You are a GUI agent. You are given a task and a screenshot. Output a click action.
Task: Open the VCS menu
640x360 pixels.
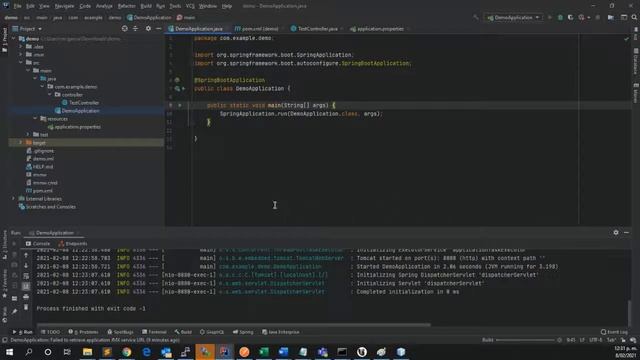click(x=190, y=6)
